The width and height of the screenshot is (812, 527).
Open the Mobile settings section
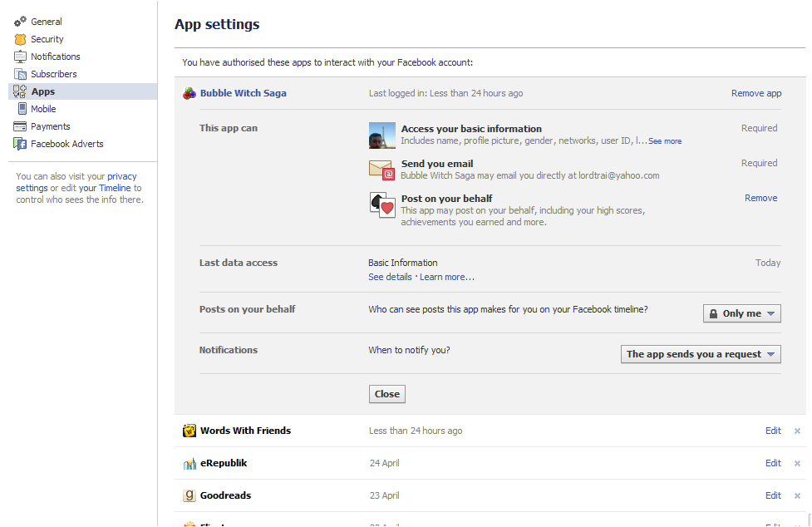point(43,109)
